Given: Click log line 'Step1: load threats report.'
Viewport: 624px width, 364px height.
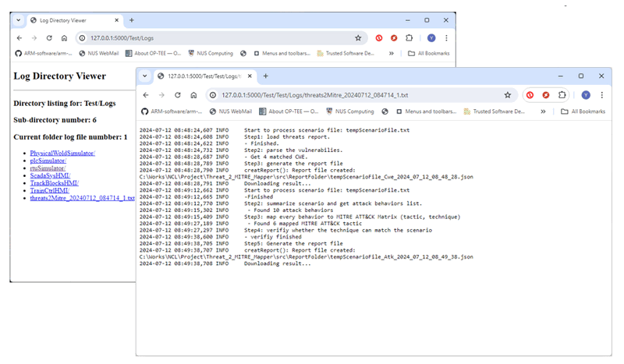Looking at the screenshot, I should point(287,137).
